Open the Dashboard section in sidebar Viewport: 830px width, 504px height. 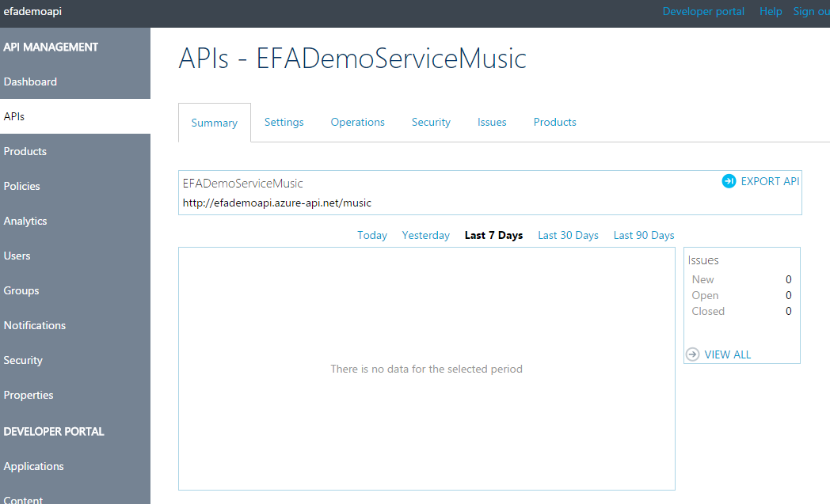click(x=75, y=81)
